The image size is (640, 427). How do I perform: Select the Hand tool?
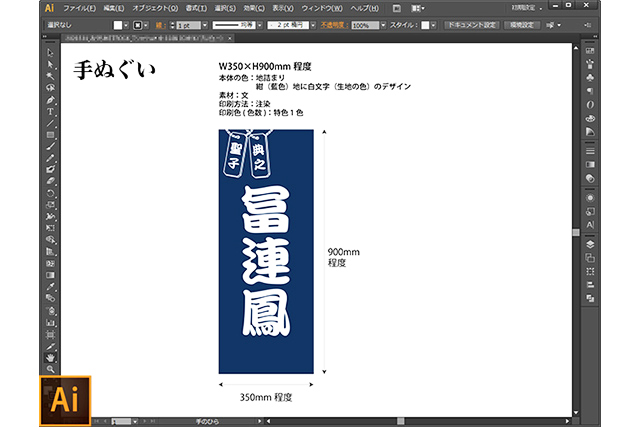51,357
